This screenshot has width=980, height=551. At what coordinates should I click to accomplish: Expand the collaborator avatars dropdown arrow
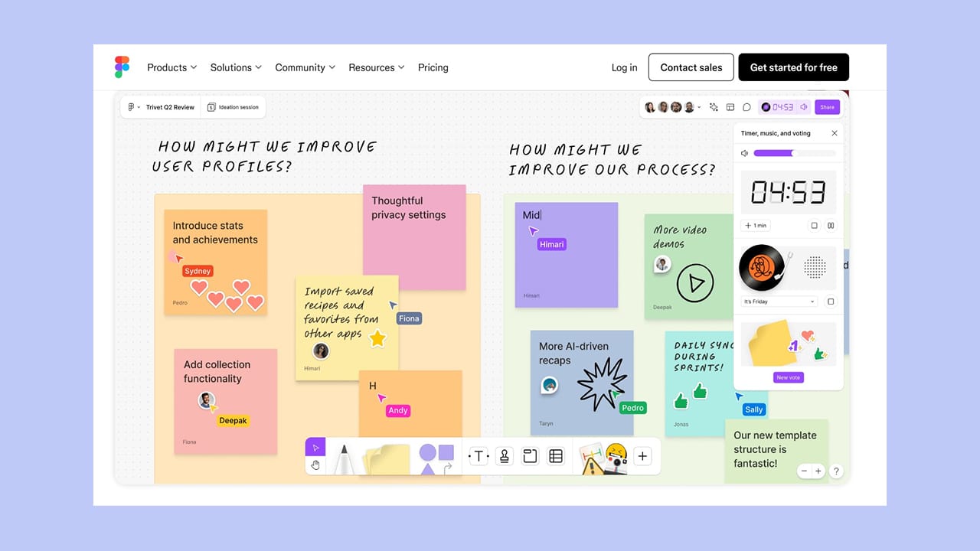(699, 107)
